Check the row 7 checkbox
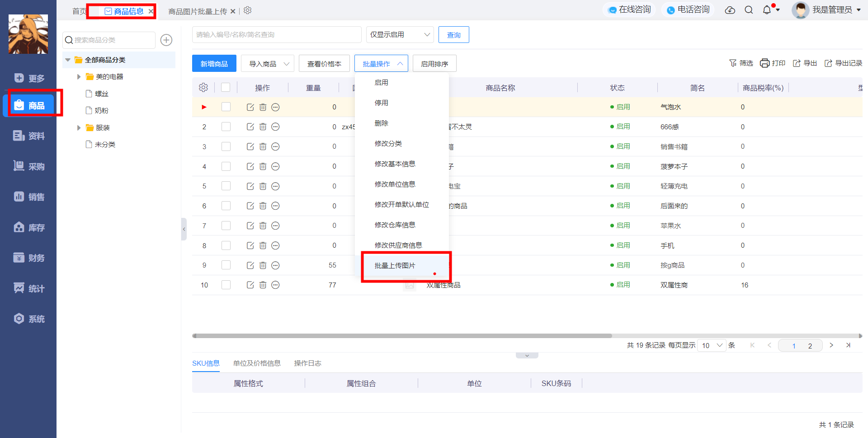 226,226
